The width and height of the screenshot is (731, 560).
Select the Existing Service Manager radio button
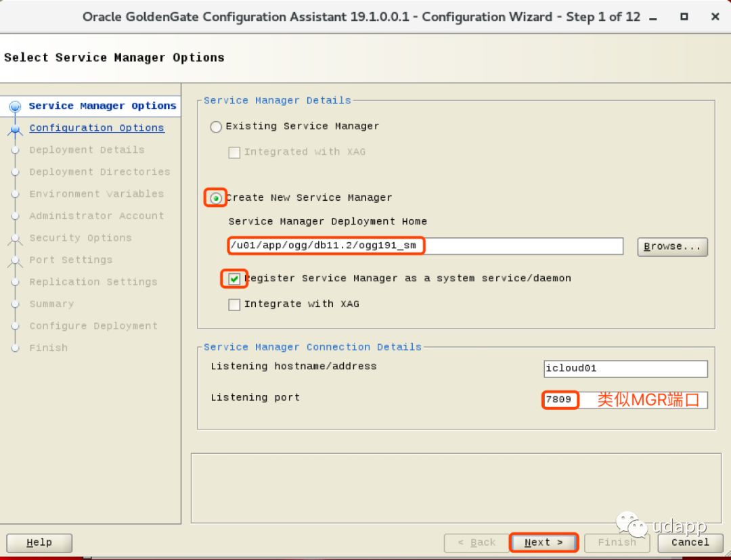pyautogui.click(x=216, y=126)
